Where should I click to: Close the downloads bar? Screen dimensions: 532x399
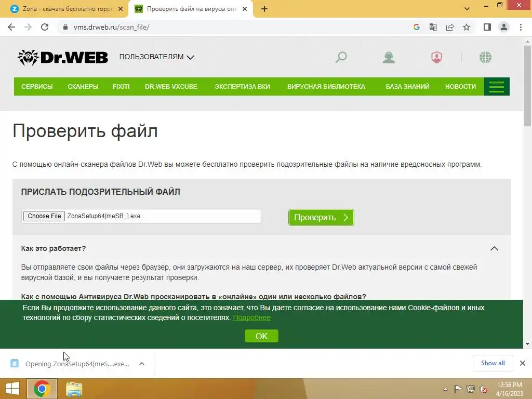pyautogui.click(x=523, y=363)
